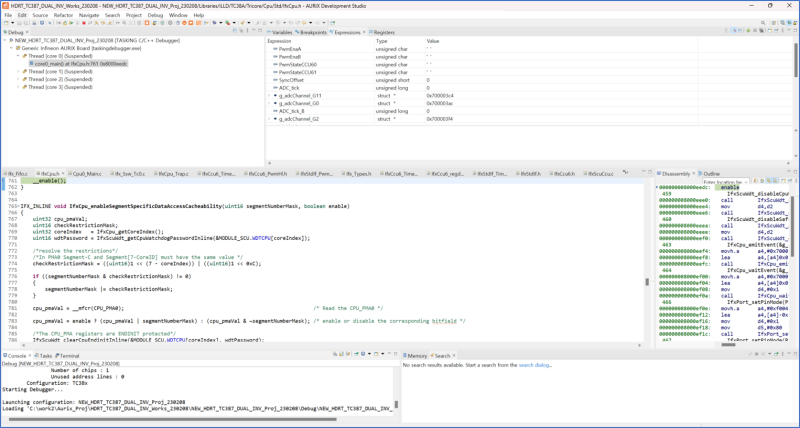This screenshot has width=800, height=428.
Task: Open the Refactor menu
Action: 62,15
